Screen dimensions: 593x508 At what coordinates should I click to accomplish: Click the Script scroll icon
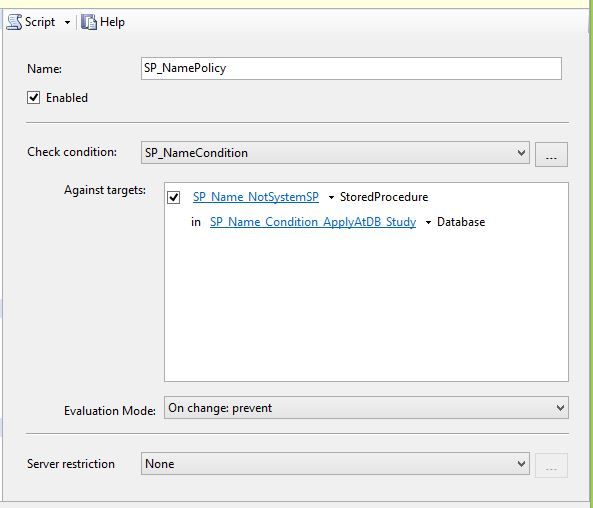[14, 22]
